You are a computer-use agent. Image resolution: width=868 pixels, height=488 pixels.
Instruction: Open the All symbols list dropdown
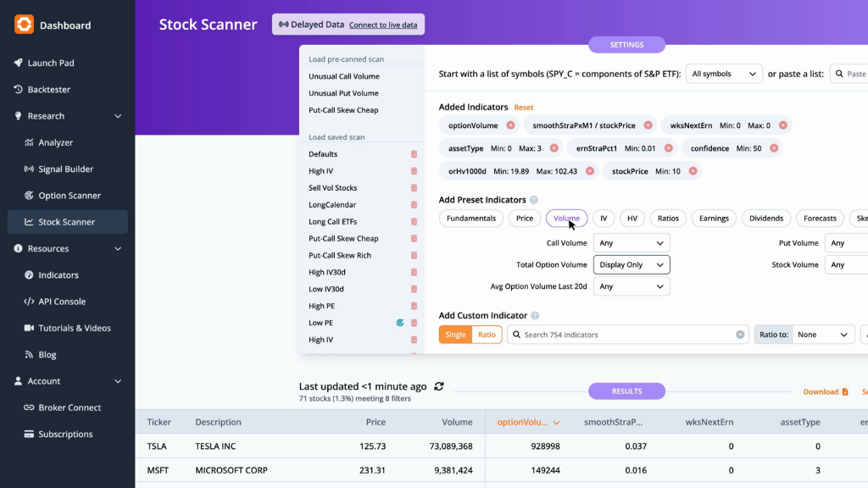tap(724, 74)
